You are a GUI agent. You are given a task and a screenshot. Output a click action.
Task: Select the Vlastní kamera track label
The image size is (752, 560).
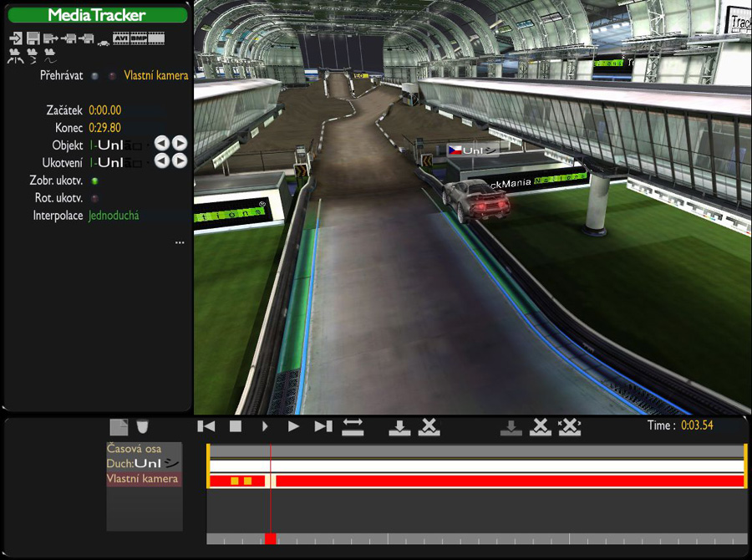(x=144, y=479)
